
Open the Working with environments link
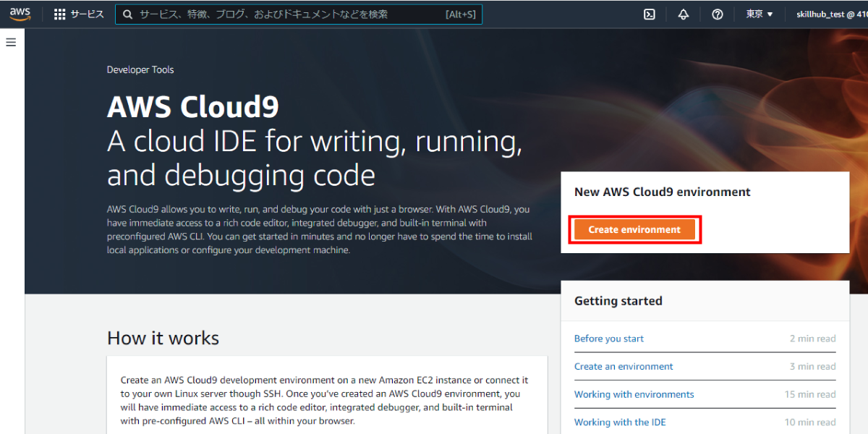[634, 394]
